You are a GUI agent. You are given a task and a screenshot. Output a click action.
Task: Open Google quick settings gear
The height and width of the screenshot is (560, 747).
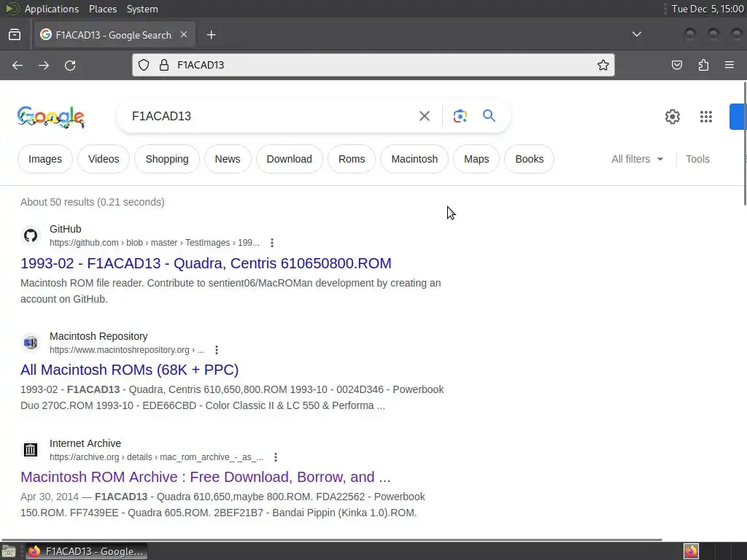click(672, 117)
